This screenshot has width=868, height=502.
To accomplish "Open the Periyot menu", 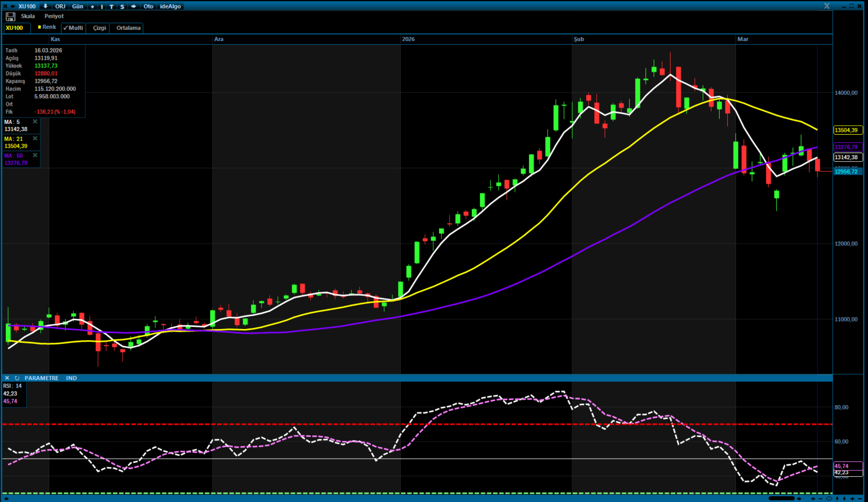I will pos(54,16).
